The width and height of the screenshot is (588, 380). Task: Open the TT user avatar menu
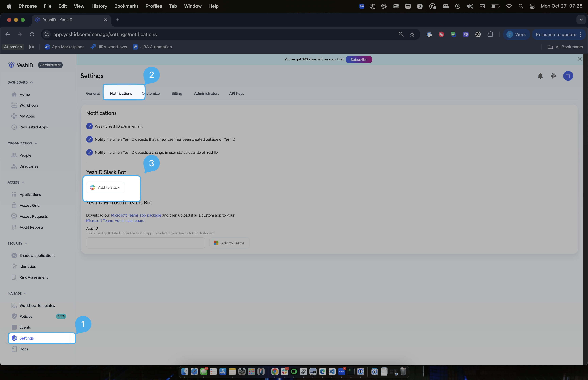click(568, 76)
